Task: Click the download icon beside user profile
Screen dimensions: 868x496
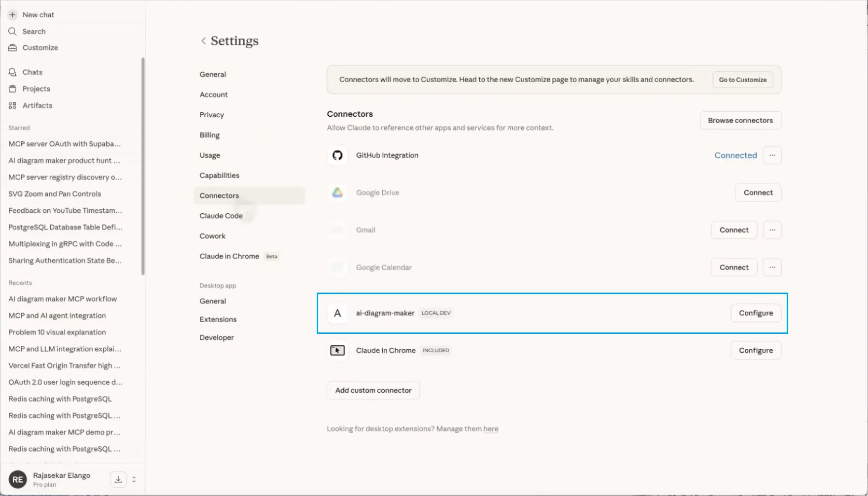Action: click(x=118, y=479)
